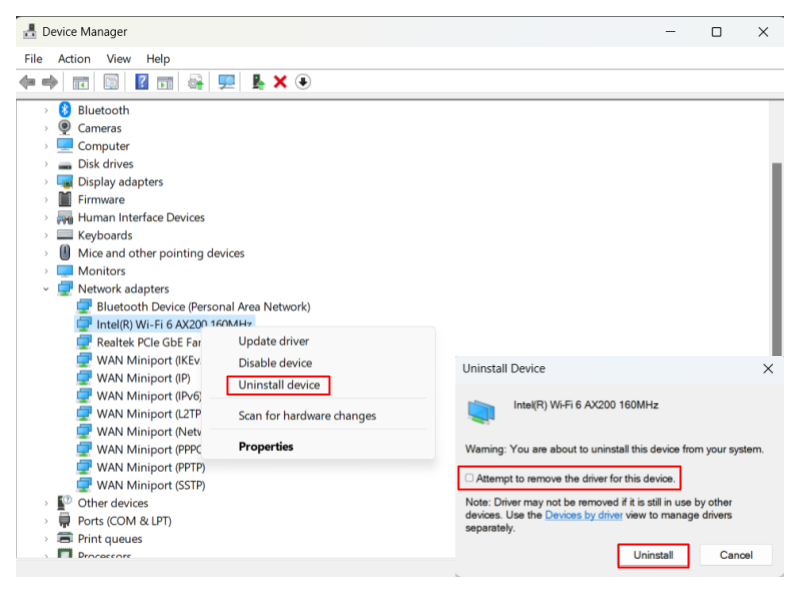Choose Uninstall device from context menu
The image size is (800, 600).
point(279,385)
